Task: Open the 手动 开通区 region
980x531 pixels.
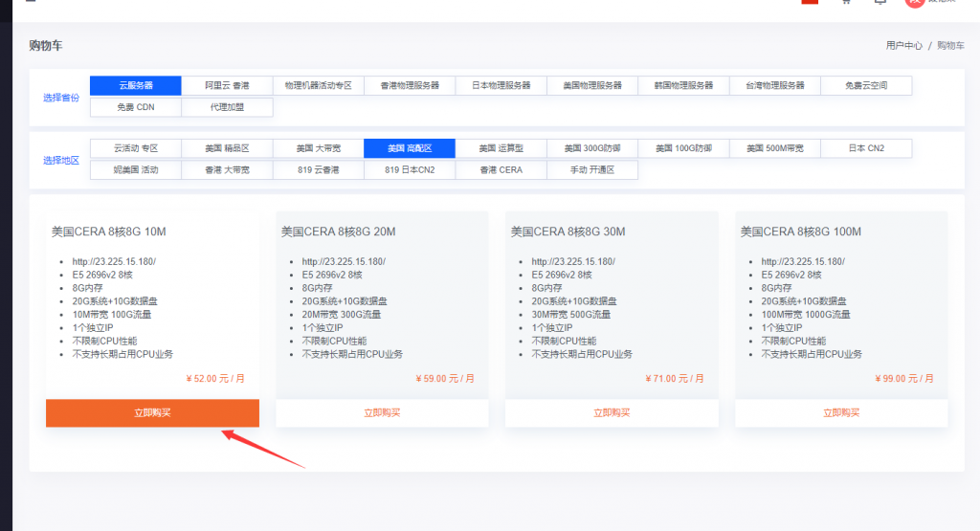Action: click(592, 170)
